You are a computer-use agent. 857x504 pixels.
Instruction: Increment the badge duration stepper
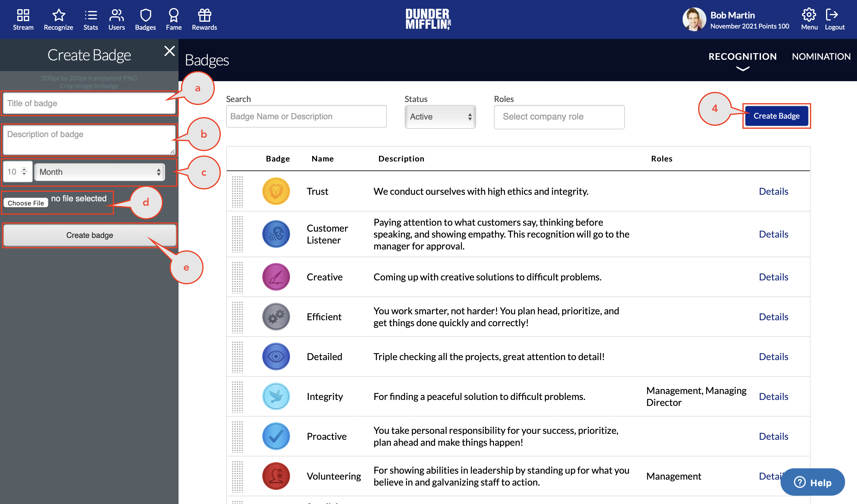pos(24,169)
